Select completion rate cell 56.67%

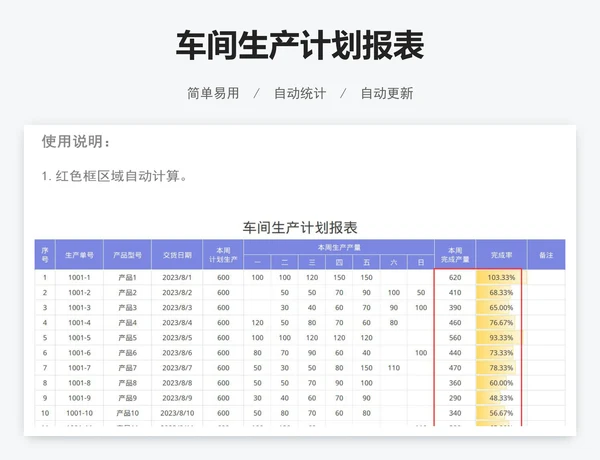(x=501, y=413)
